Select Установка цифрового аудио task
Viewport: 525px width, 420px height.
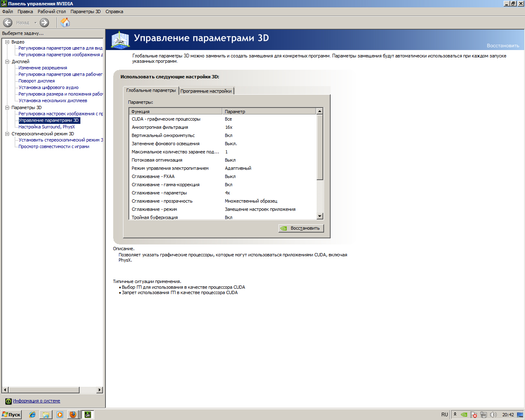click(48, 87)
